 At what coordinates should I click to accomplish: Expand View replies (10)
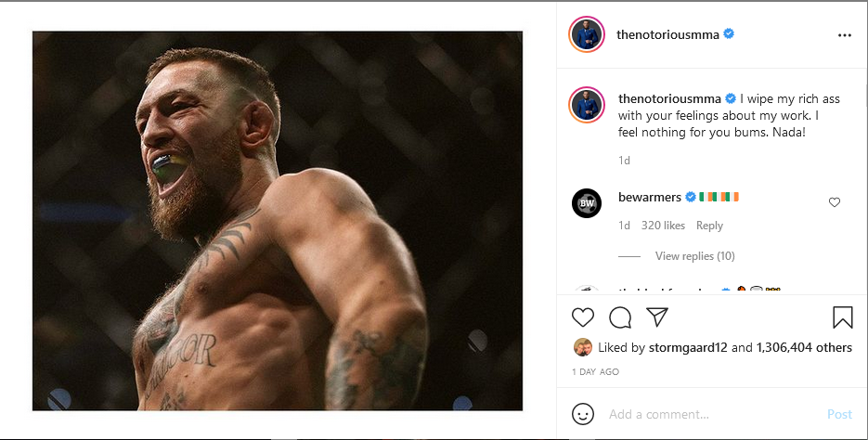694,255
